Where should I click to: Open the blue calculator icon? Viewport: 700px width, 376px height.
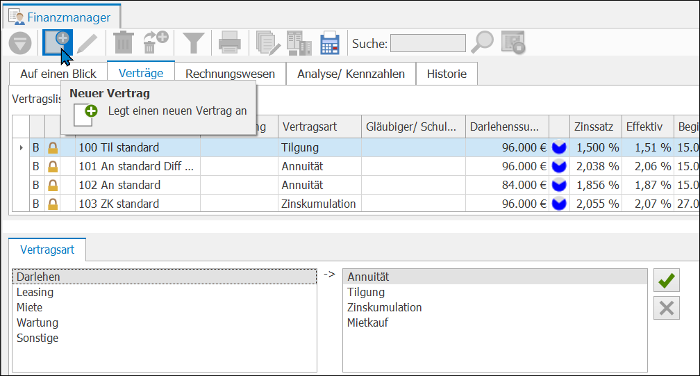click(330, 43)
